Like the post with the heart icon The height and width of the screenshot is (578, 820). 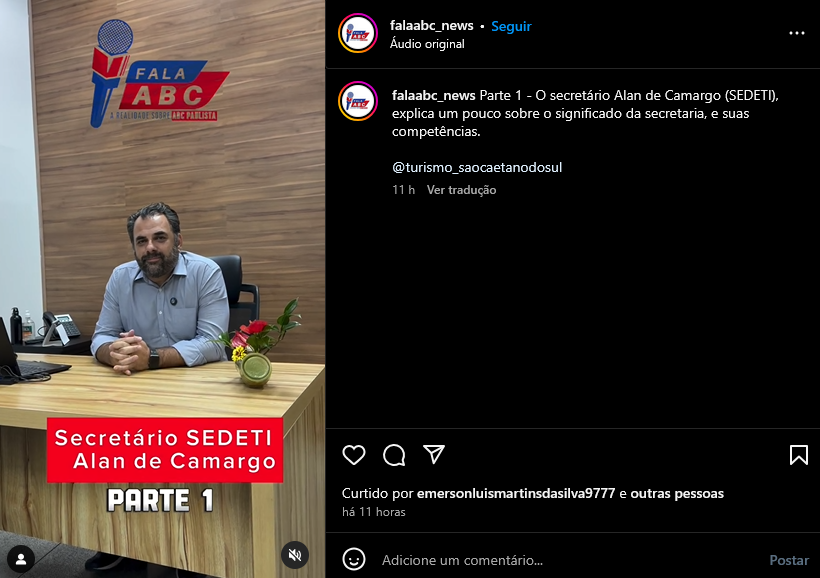pyautogui.click(x=354, y=455)
